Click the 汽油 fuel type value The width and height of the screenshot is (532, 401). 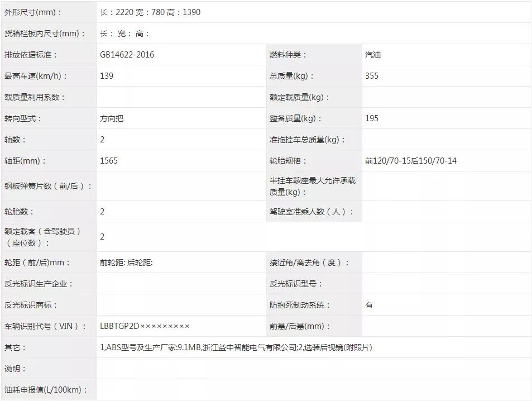click(373, 55)
